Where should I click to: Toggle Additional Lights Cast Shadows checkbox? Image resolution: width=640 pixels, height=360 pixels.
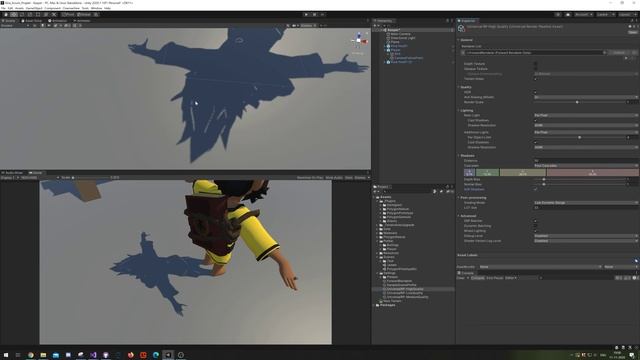coord(536,142)
